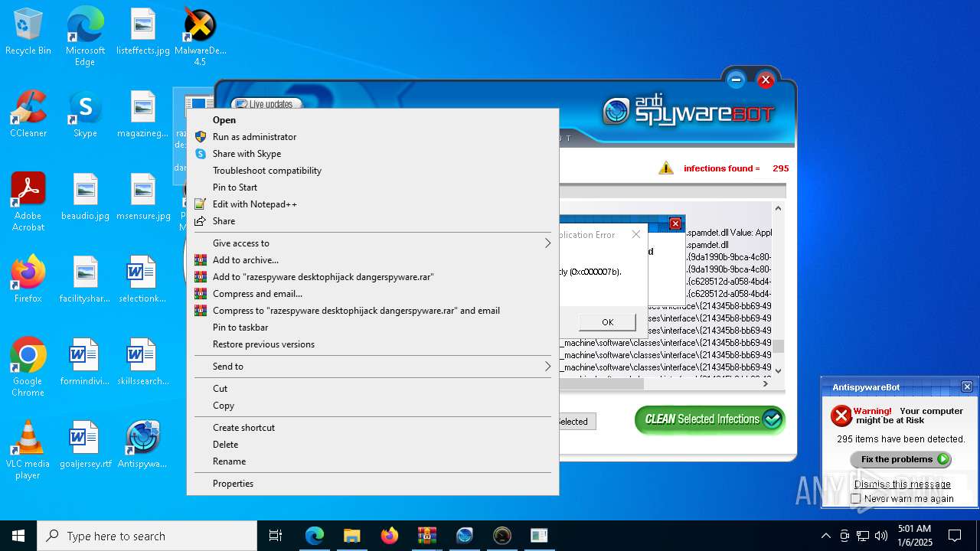Click scroll down arrow in infection list

(x=778, y=370)
